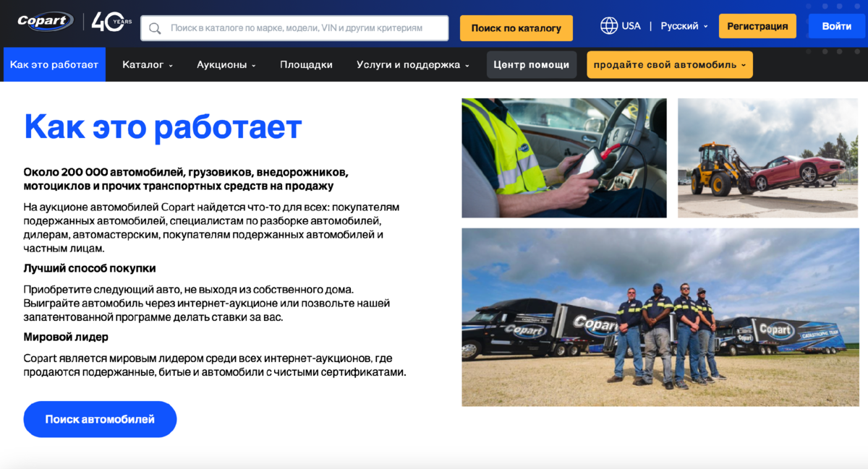Open the Площадки menu item

(x=306, y=64)
